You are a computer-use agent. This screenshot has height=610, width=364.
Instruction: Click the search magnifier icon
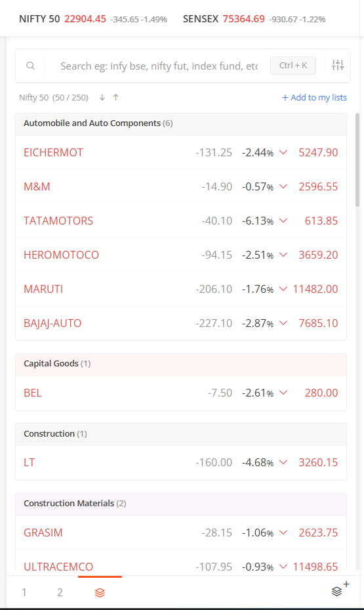(30, 66)
